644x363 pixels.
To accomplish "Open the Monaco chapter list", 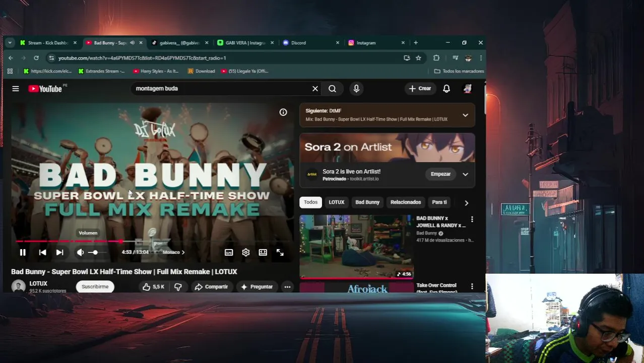I will coord(173,252).
